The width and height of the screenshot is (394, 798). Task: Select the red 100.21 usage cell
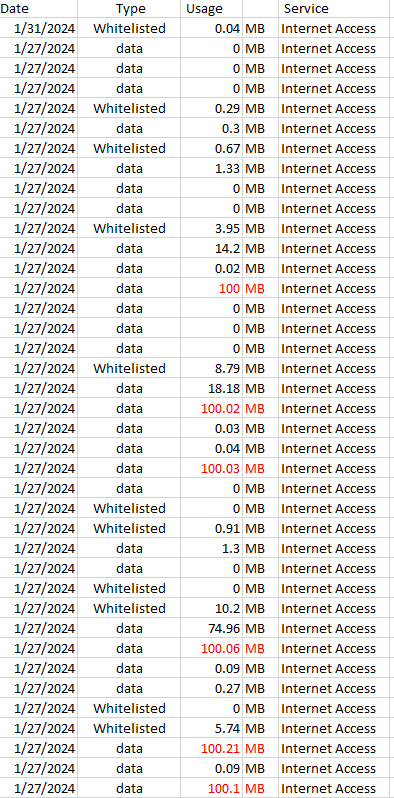click(x=211, y=749)
